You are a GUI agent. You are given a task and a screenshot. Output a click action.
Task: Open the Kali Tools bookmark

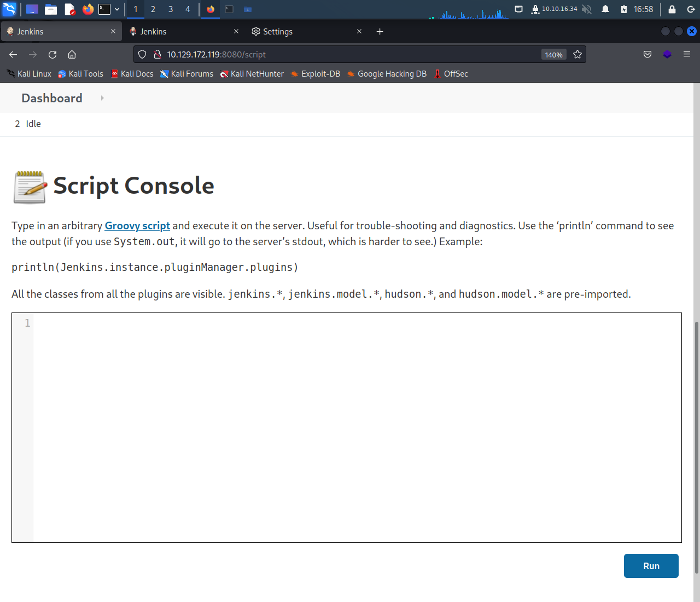coord(80,74)
